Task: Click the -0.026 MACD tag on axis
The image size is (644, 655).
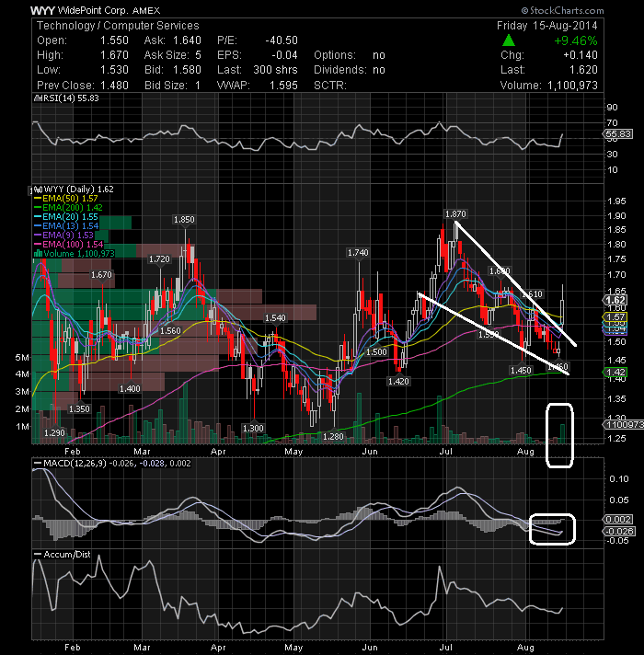Action: point(619,531)
